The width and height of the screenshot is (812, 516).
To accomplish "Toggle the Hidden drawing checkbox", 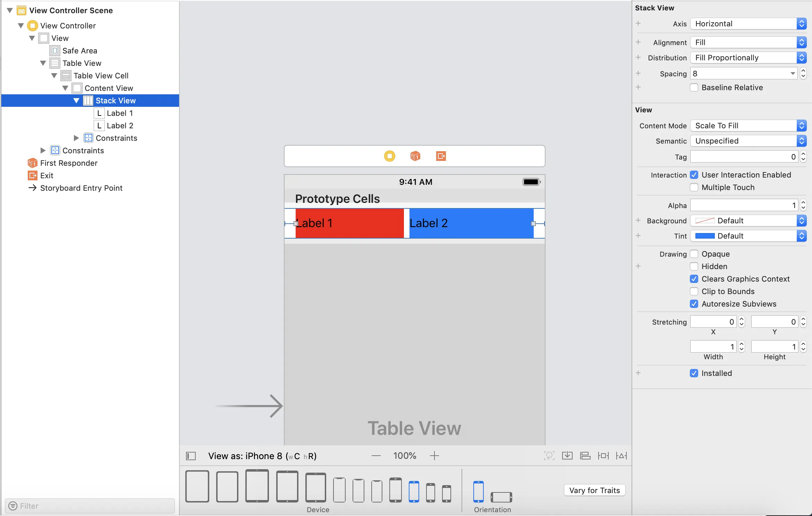I will 694,266.
